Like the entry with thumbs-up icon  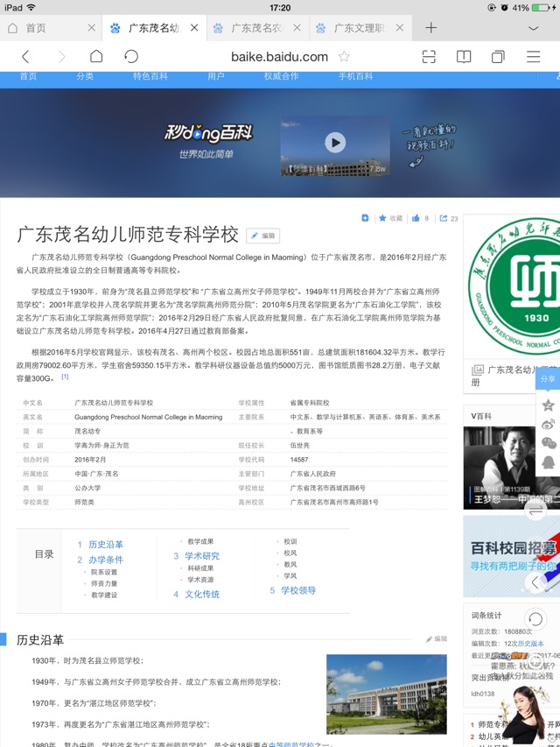tap(416, 218)
